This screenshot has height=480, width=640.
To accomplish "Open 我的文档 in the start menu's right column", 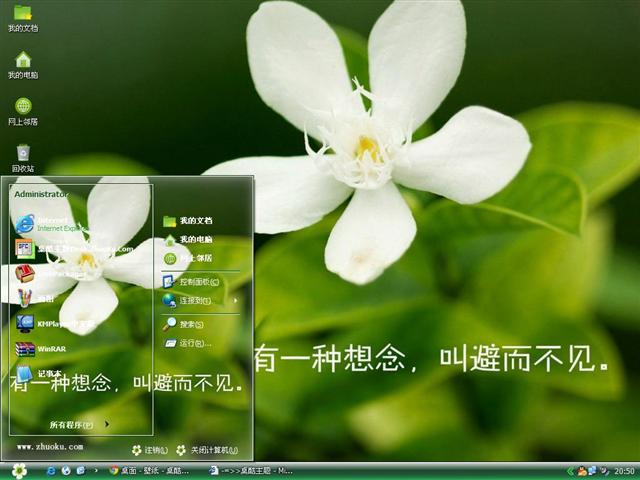I will [x=188, y=221].
